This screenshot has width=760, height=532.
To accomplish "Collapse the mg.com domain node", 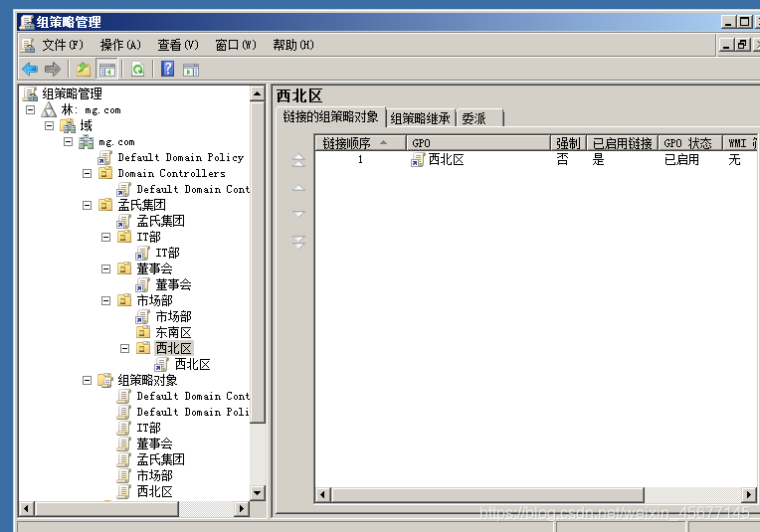I will (68, 142).
